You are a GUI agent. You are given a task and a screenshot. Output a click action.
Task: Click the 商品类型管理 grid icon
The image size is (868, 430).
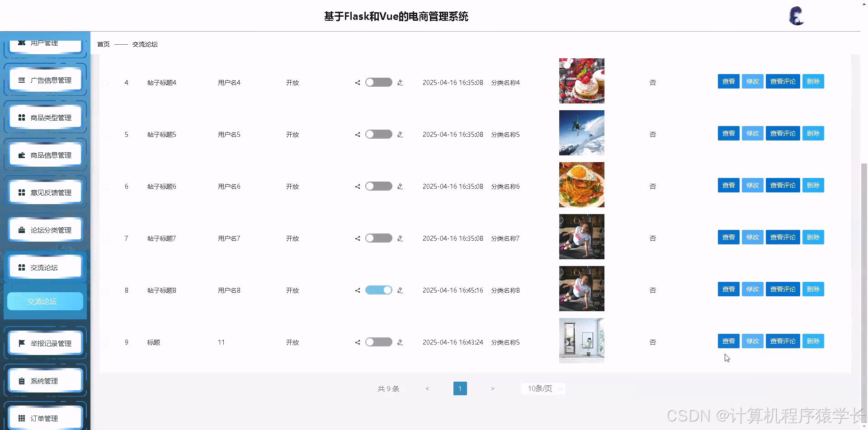point(21,117)
